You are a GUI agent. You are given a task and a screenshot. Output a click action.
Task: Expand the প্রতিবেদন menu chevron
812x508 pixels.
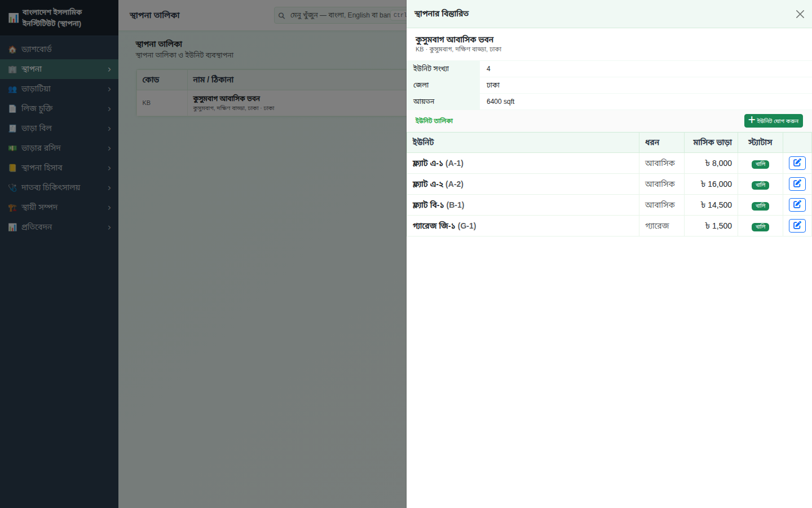[x=109, y=227]
